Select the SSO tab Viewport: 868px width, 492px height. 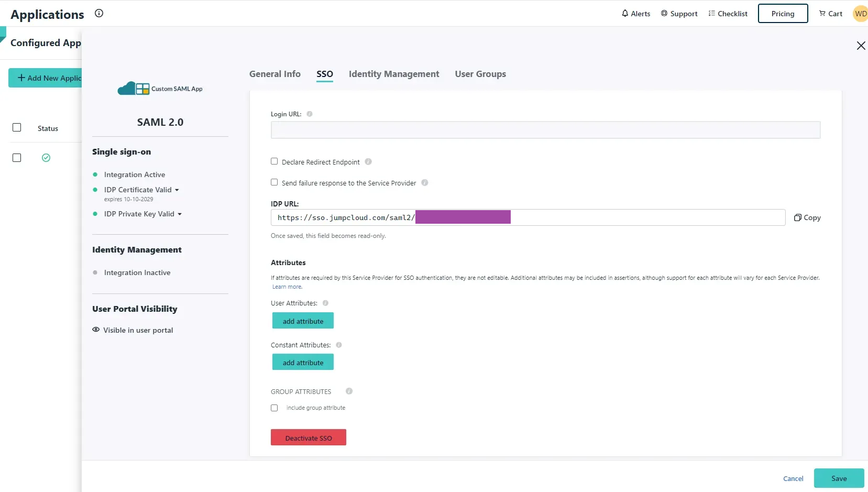tap(325, 74)
